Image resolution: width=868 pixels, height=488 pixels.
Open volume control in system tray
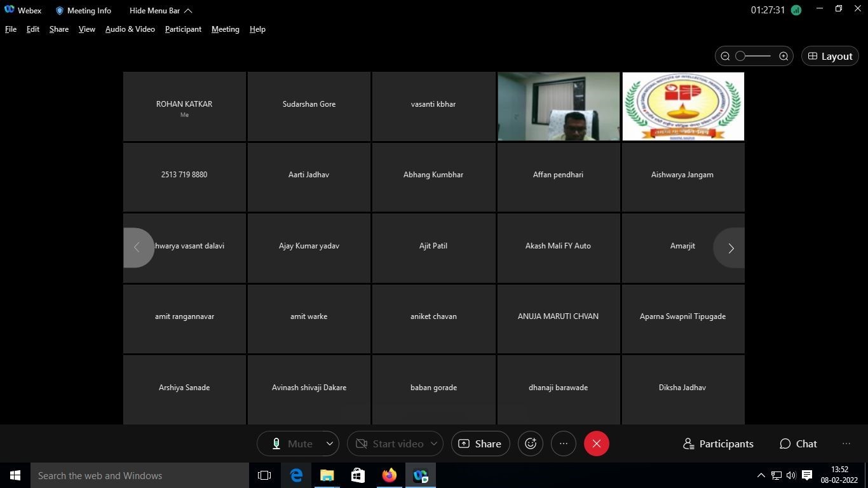791,475
